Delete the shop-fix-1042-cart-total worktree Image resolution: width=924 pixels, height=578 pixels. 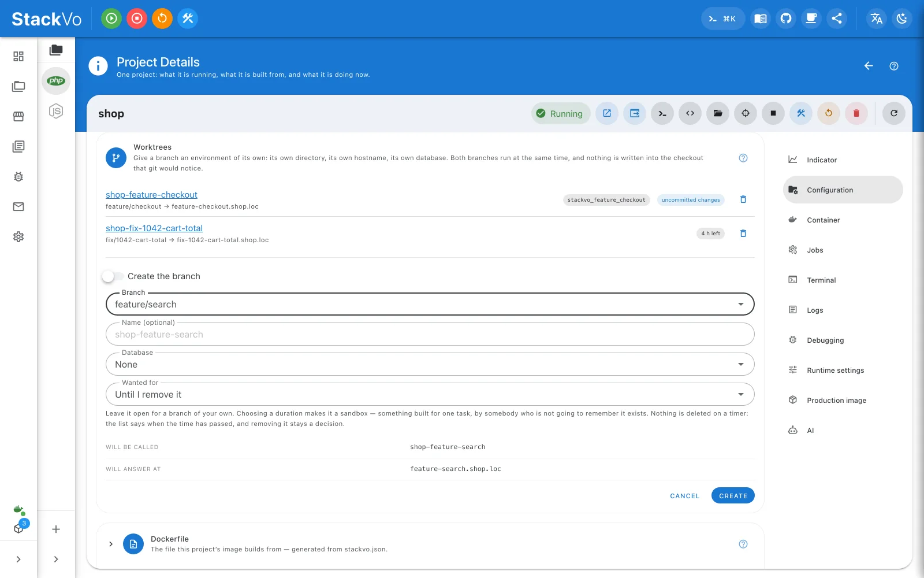coord(743,234)
